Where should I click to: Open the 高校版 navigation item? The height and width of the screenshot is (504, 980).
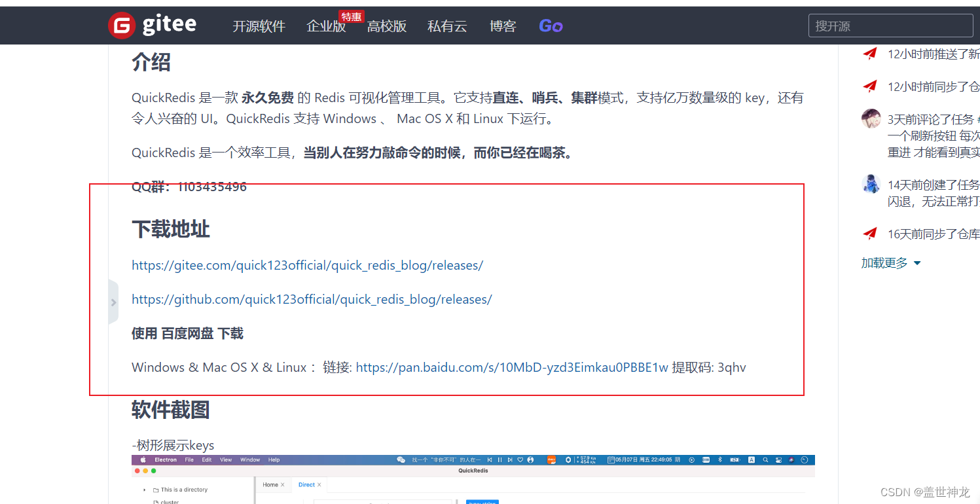[x=387, y=26]
